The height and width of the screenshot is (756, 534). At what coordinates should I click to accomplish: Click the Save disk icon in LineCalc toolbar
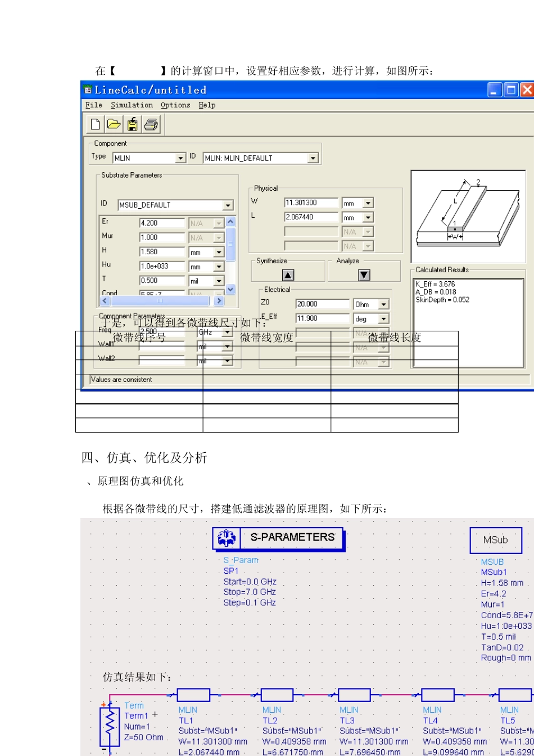click(133, 124)
